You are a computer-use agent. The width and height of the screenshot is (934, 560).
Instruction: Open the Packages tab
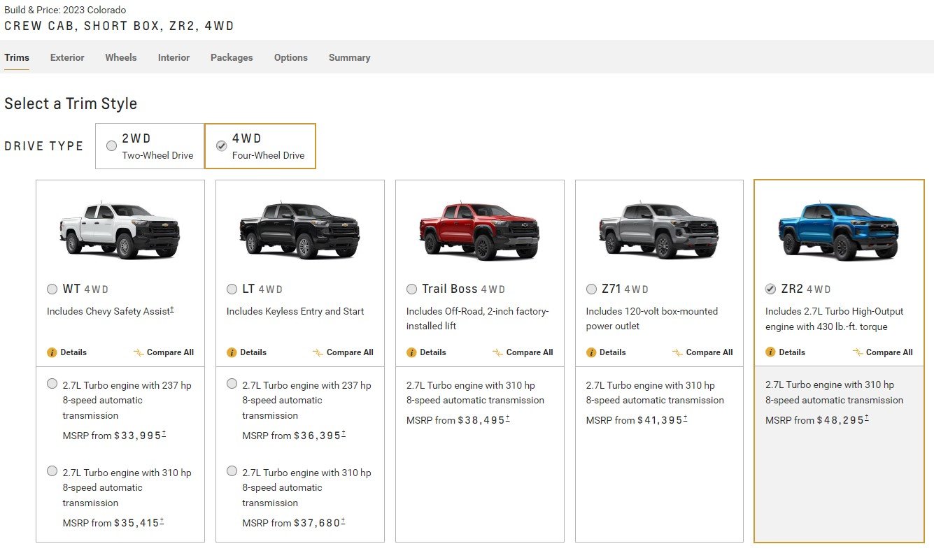[x=232, y=57]
